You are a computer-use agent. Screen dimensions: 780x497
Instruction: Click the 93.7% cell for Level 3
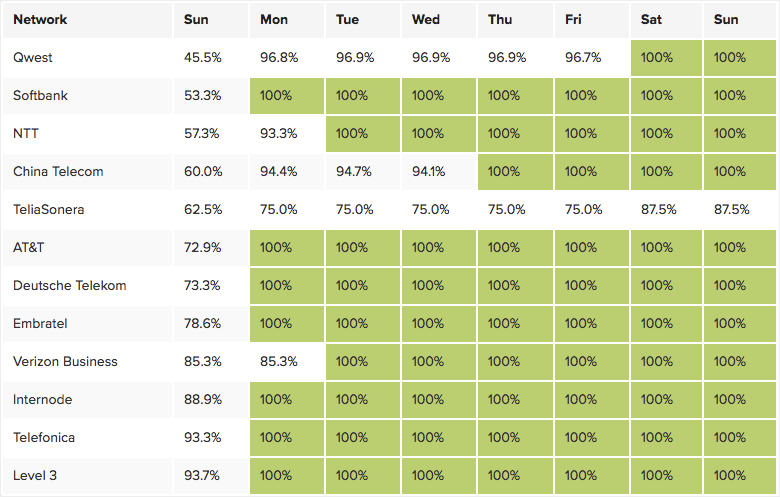pyautogui.click(x=203, y=476)
